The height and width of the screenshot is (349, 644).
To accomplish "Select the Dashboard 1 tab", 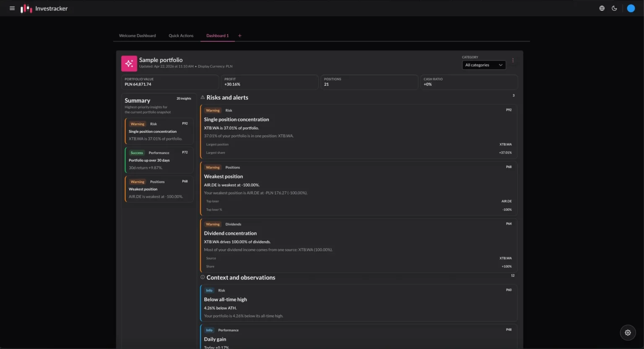I will pos(217,36).
